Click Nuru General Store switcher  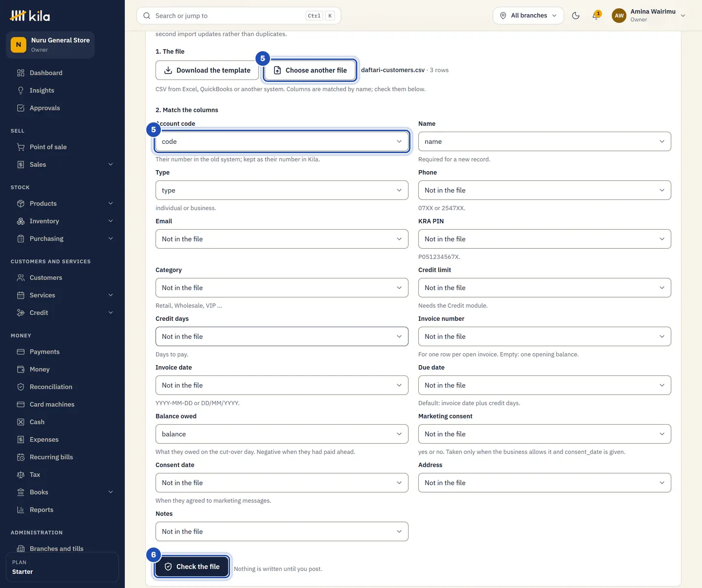50,45
